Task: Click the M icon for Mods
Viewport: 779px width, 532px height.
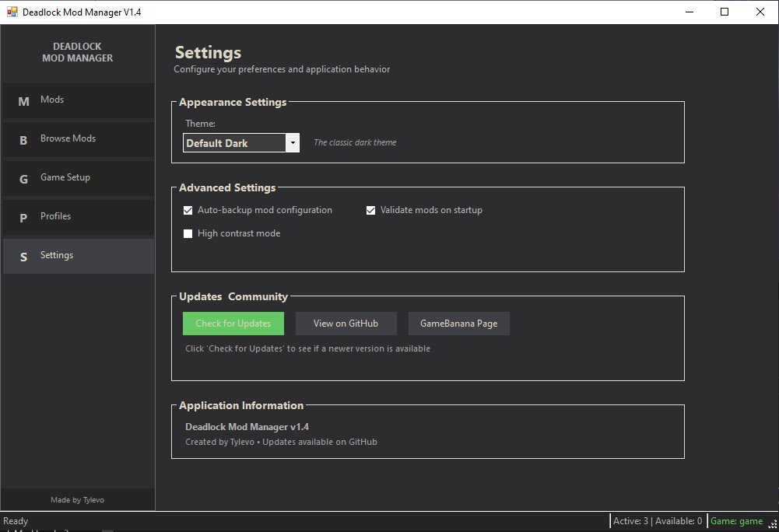Action: click(23, 101)
